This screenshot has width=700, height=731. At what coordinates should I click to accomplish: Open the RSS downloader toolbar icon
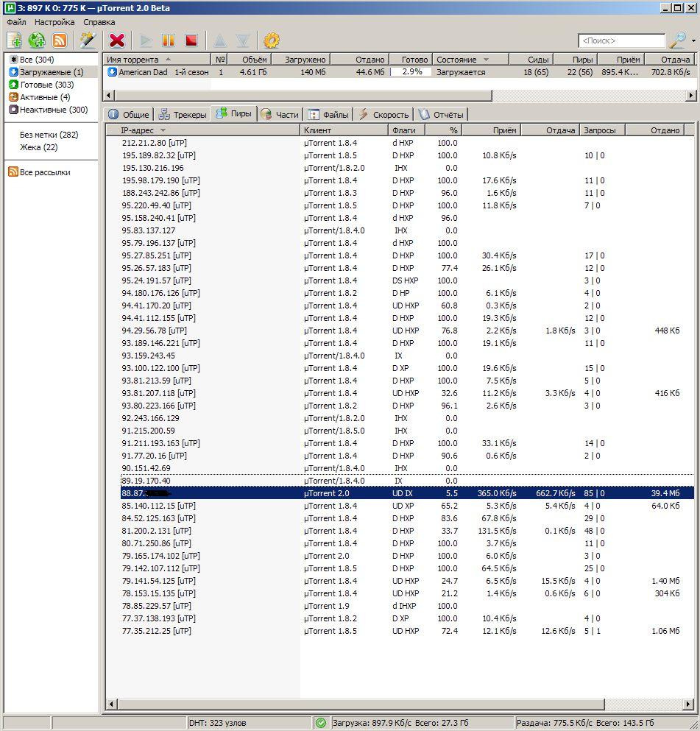(60, 40)
